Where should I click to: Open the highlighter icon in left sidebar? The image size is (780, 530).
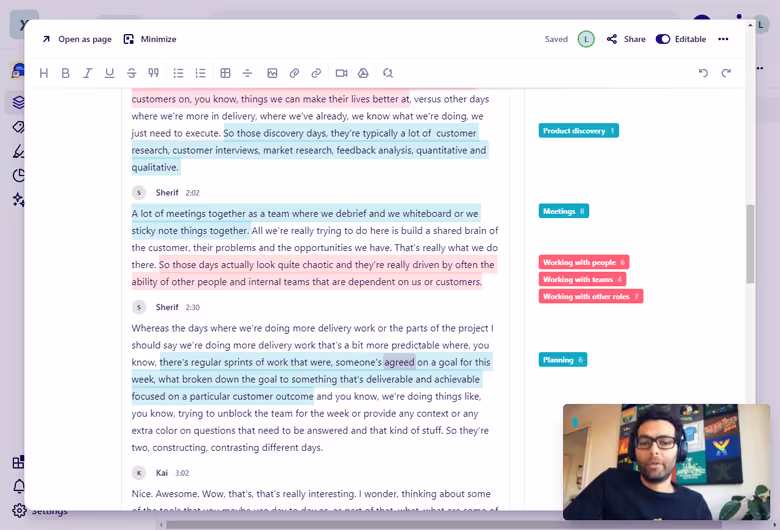point(18,151)
